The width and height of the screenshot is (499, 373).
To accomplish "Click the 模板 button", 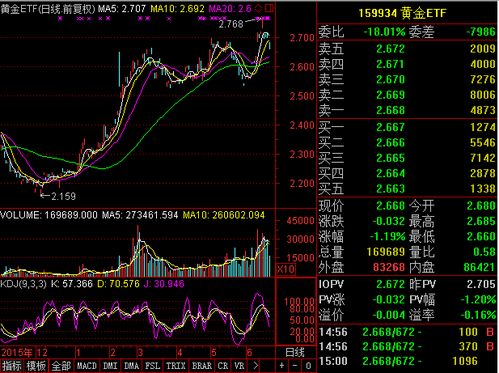I will click(x=36, y=366).
